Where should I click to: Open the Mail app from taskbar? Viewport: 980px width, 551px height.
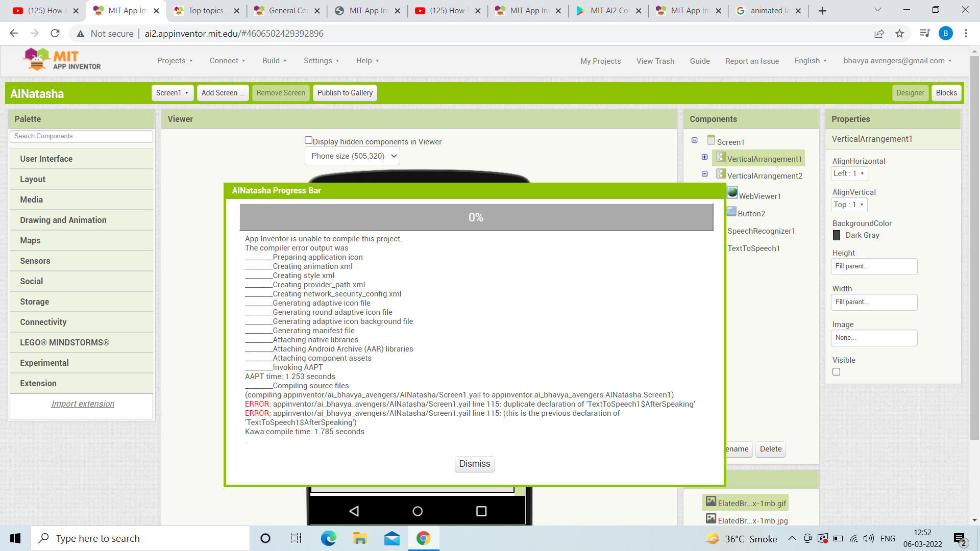(391, 538)
